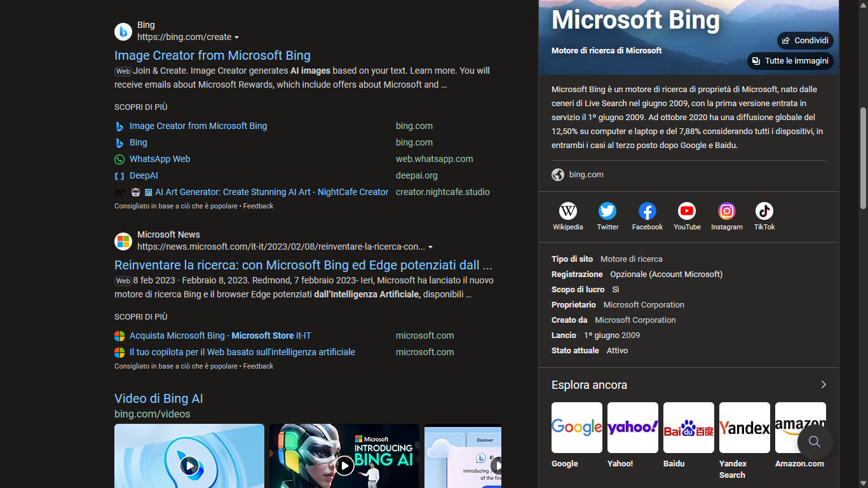Open the Twitter profile icon
Viewport: 868px width, 488px height.
coord(607,211)
